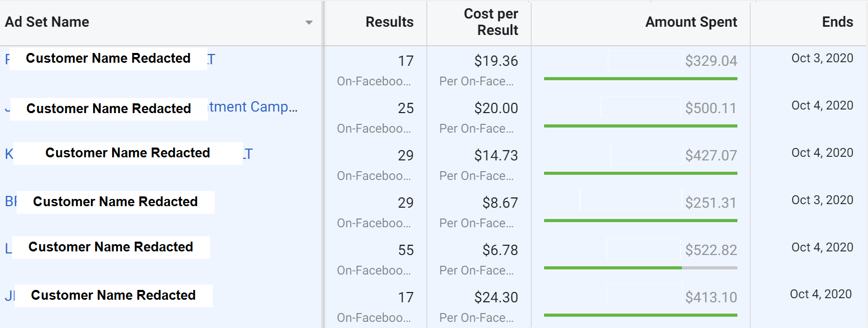Click the spend progress bar under $522.82
868x328 pixels.
(x=640, y=268)
